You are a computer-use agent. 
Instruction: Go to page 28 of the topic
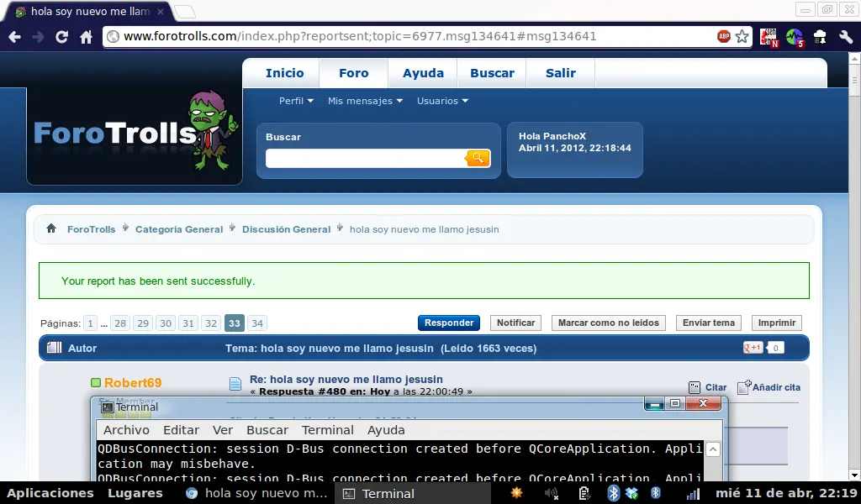coord(120,323)
